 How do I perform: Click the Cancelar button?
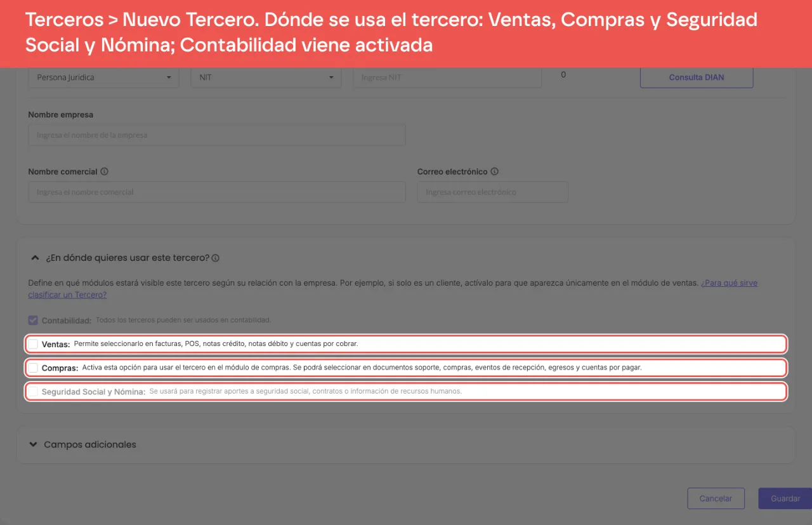[x=716, y=498]
